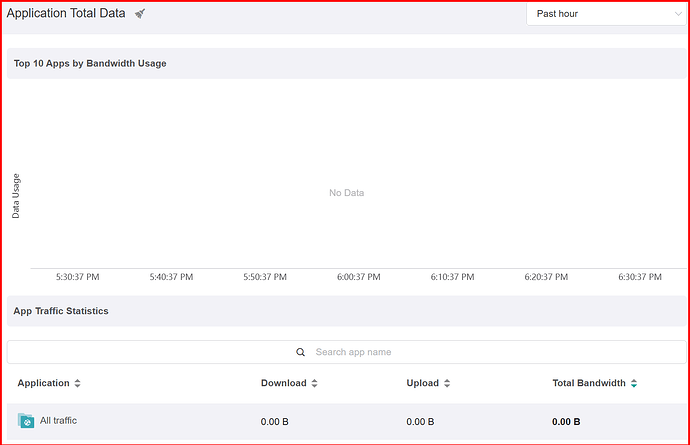Image resolution: width=690 pixels, height=445 pixels.
Task: Click the All traffic folder icon
Action: point(26,421)
